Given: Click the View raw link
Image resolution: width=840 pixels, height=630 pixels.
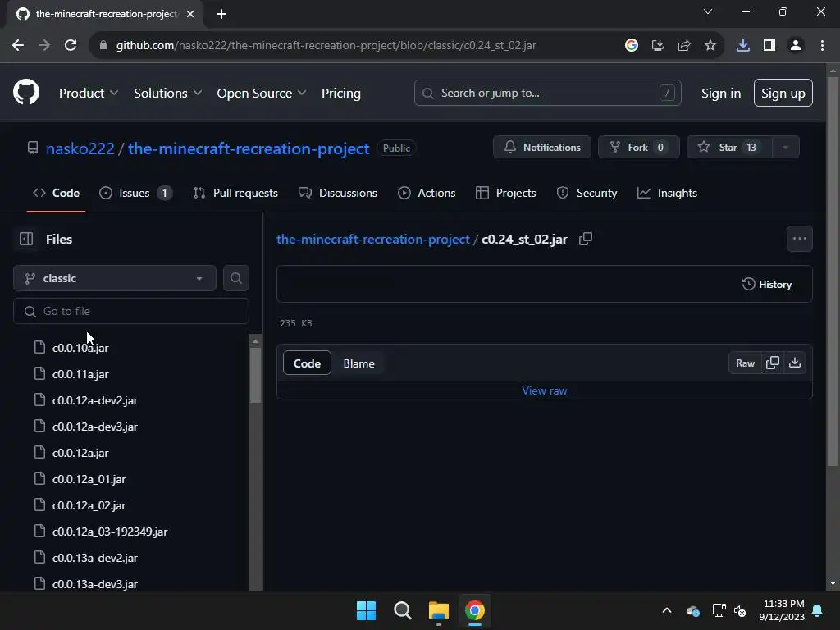Looking at the screenshot, I should click(x=545, y=390).
